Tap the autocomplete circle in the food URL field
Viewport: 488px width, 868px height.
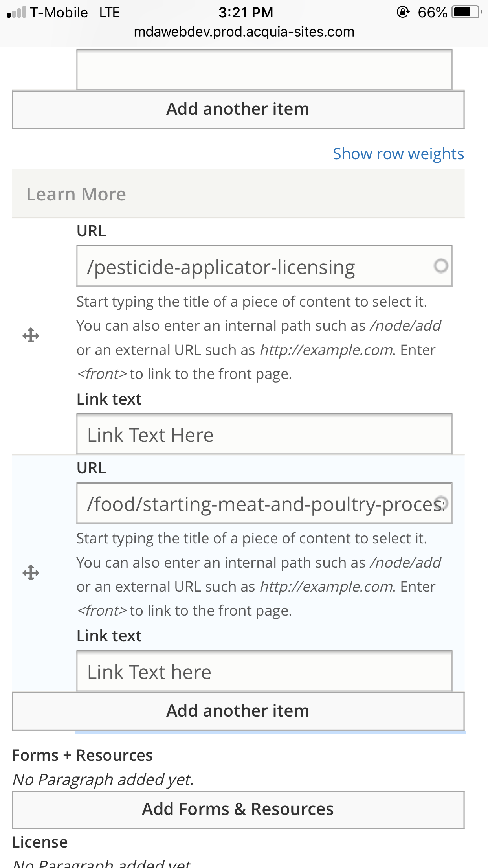442,502
